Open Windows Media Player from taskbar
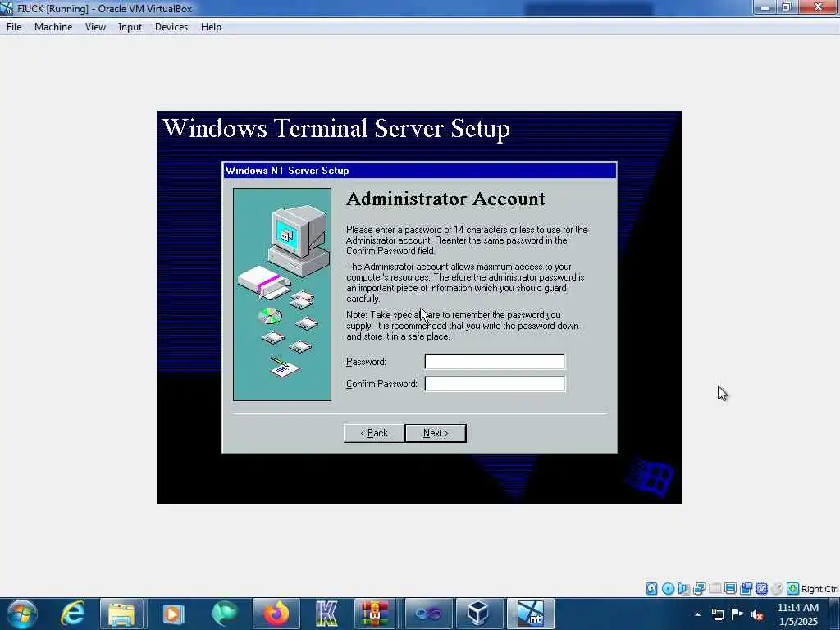This screenshot has height=630, width=840. click(173, 614)
